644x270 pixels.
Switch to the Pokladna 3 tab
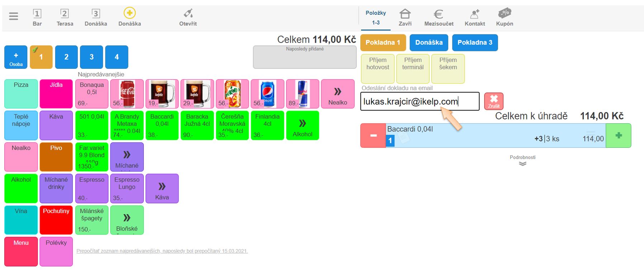(x=475, y=43)
